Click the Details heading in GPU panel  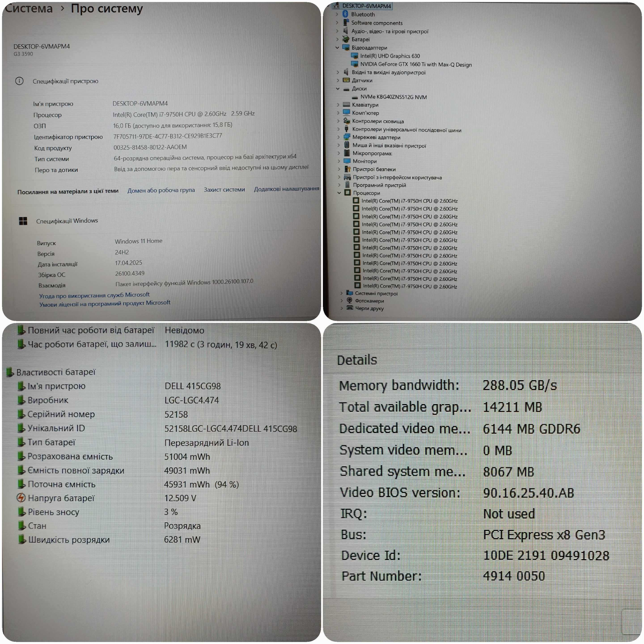(357, 360)
